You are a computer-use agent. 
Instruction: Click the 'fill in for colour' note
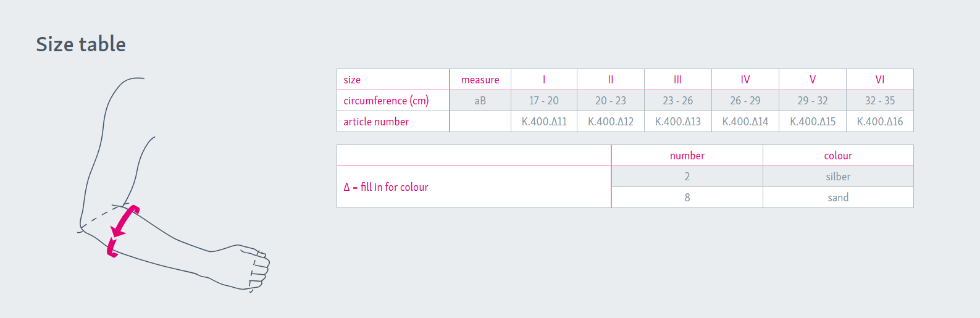[386, 187]
